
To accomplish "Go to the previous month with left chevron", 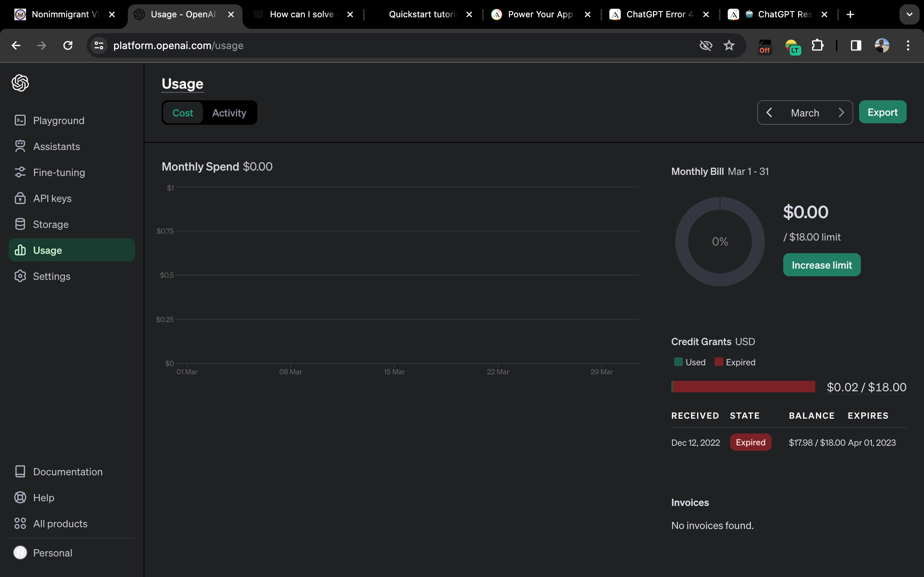I will tap(770, 113).
